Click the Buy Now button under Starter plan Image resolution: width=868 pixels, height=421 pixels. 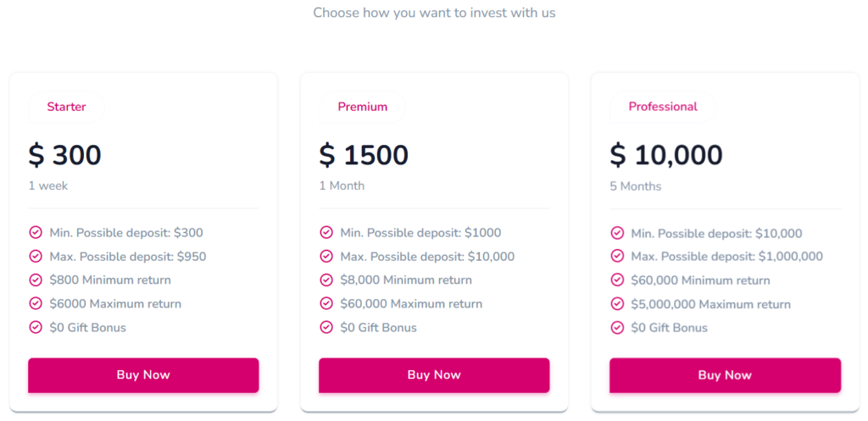pos(143,375)
